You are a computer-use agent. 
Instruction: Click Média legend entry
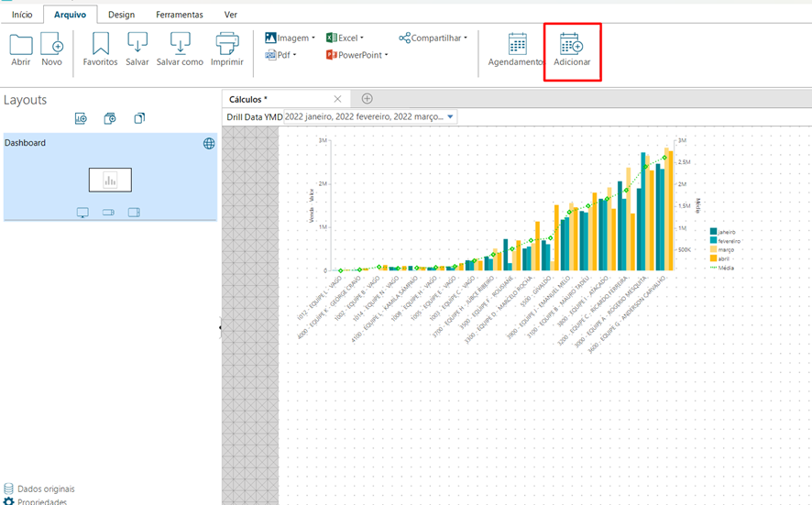coord(722,268)
